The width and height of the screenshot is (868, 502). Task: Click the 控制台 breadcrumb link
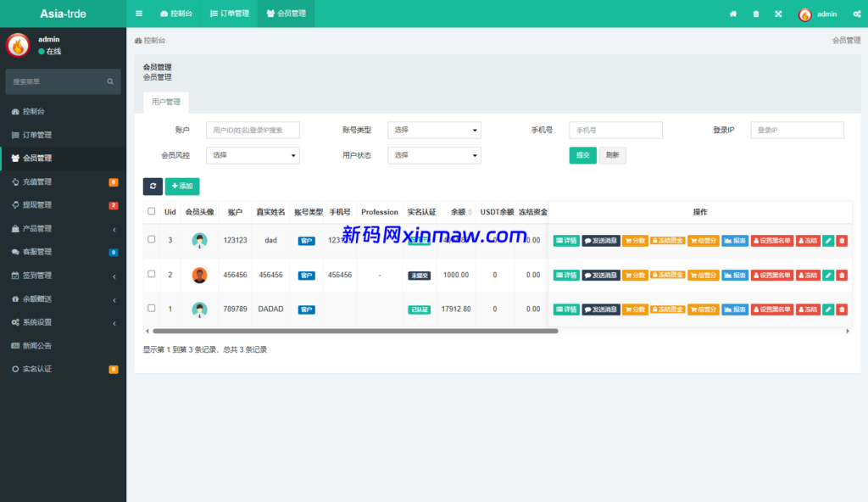[150, 41]
